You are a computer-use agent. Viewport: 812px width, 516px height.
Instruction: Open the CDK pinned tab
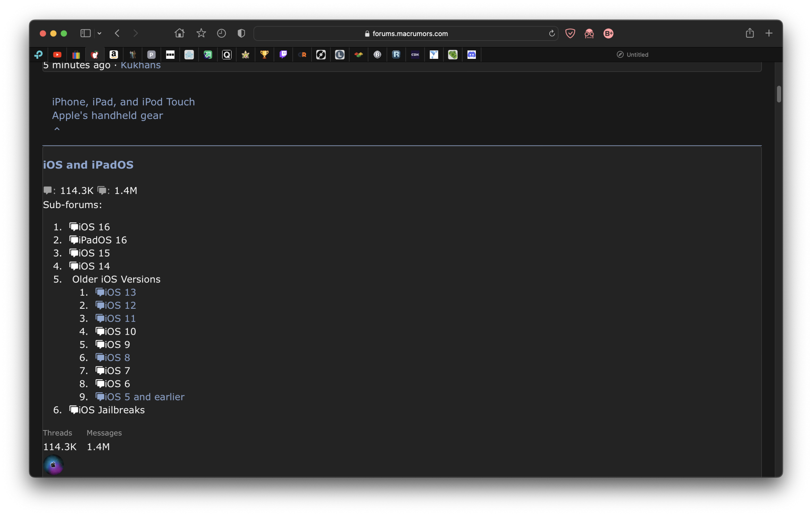coord(415,55)
